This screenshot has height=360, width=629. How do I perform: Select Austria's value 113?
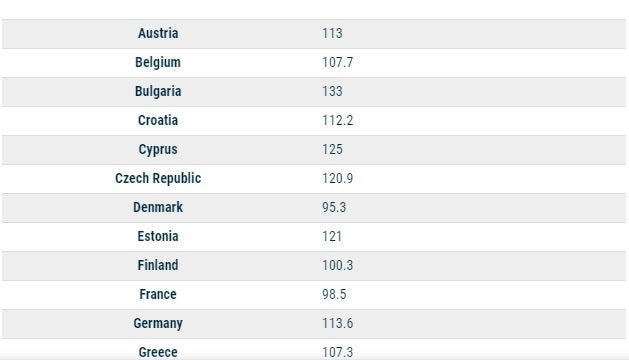pyautogui.click(x=333, y=33)
